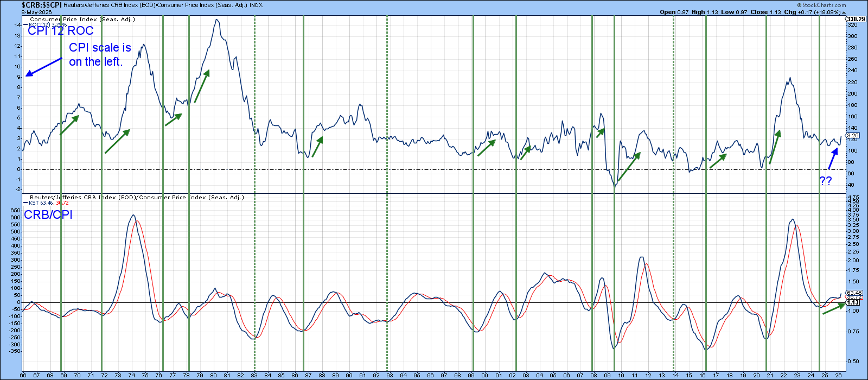Screen dimensions: 868x380
Task: Click the CRB/CPI annotation label
Action: point(48,215)
